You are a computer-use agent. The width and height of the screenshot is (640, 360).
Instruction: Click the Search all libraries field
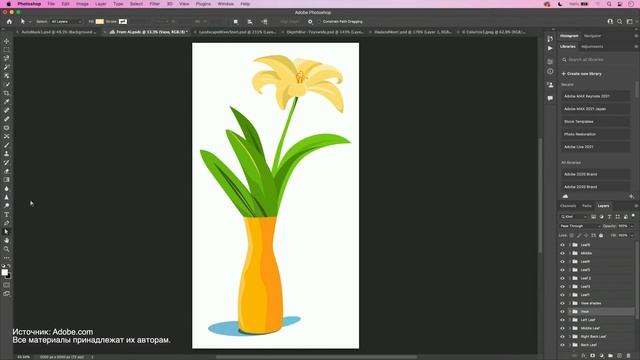tap(597, 60)
